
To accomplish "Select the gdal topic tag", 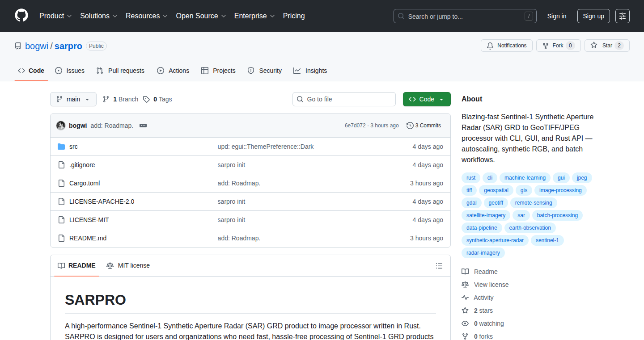I will click(x=471, y=203).
